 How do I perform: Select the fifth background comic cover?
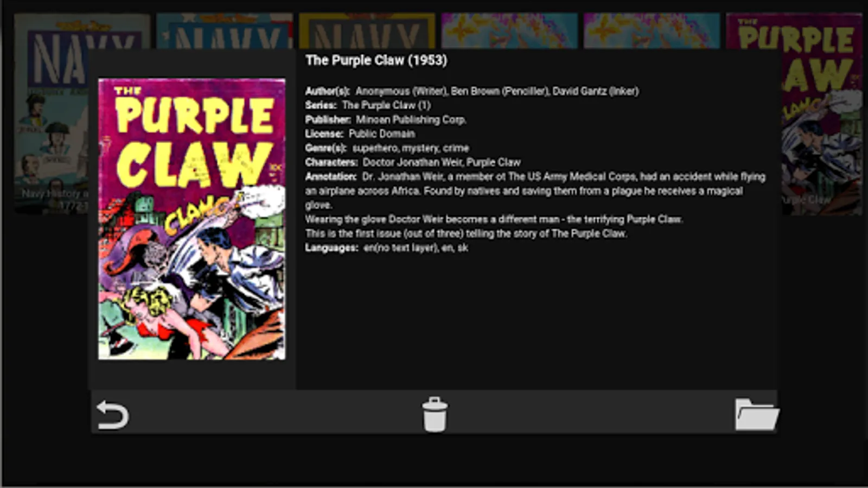652,31
